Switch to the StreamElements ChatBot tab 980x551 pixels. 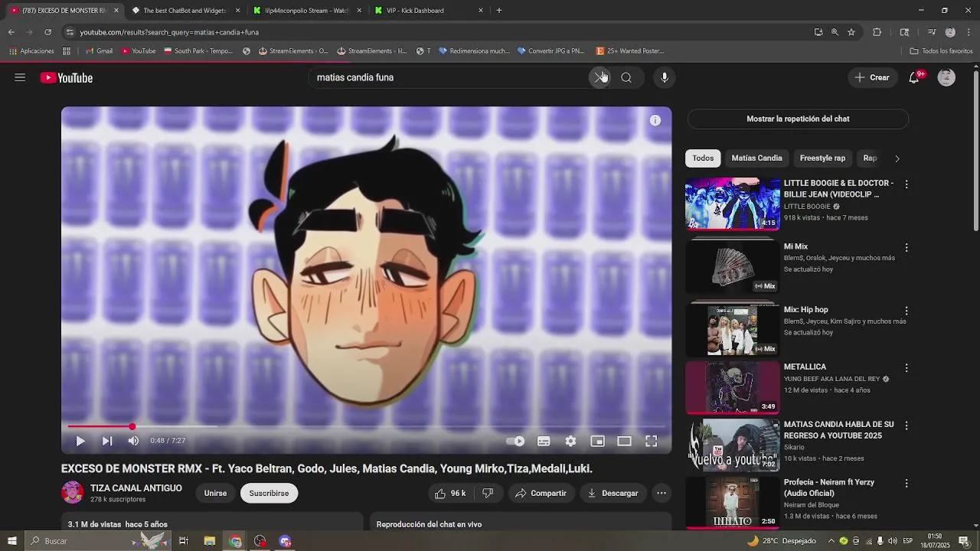184,11
